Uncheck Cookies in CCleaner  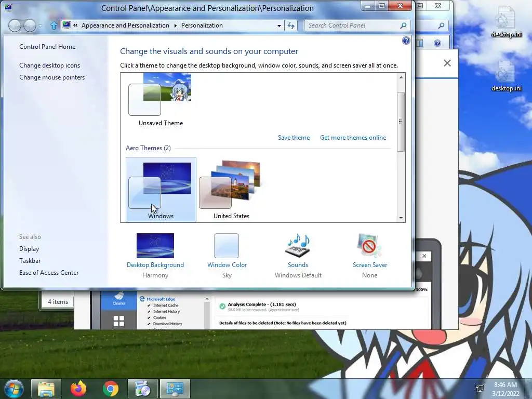[149, 317]
